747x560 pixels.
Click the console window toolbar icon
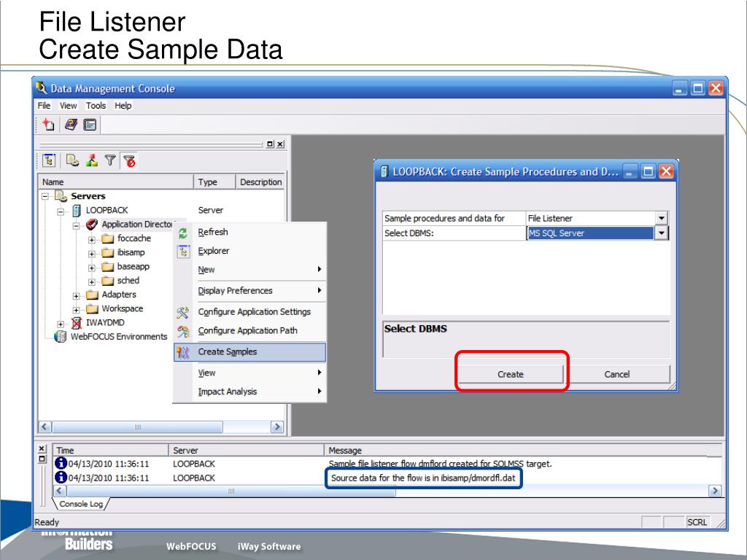click(x=90, y=125)
